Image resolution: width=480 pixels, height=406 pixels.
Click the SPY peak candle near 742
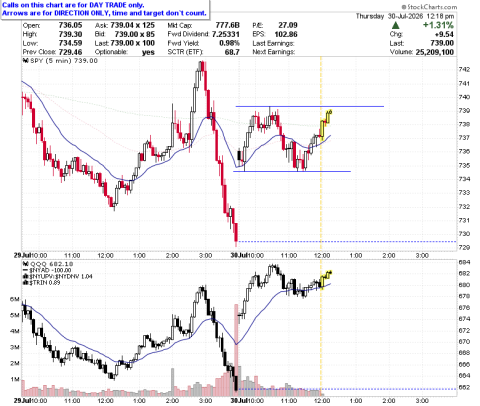point(201,67)
